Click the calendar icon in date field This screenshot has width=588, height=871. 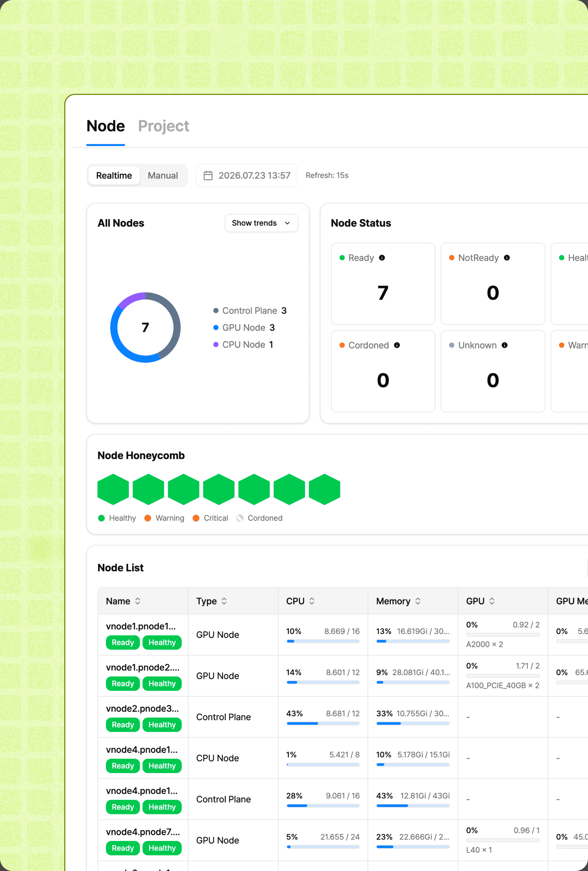point(208,175)
